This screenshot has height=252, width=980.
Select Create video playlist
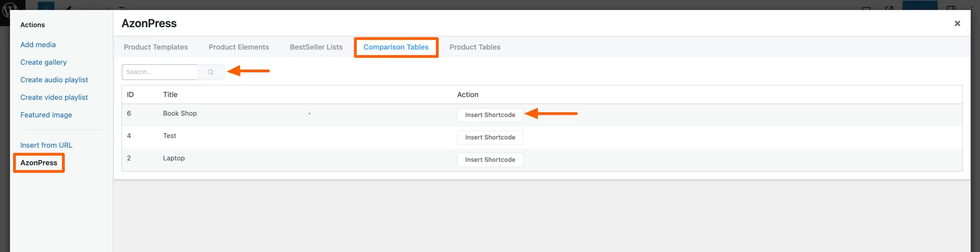(54, 97)
